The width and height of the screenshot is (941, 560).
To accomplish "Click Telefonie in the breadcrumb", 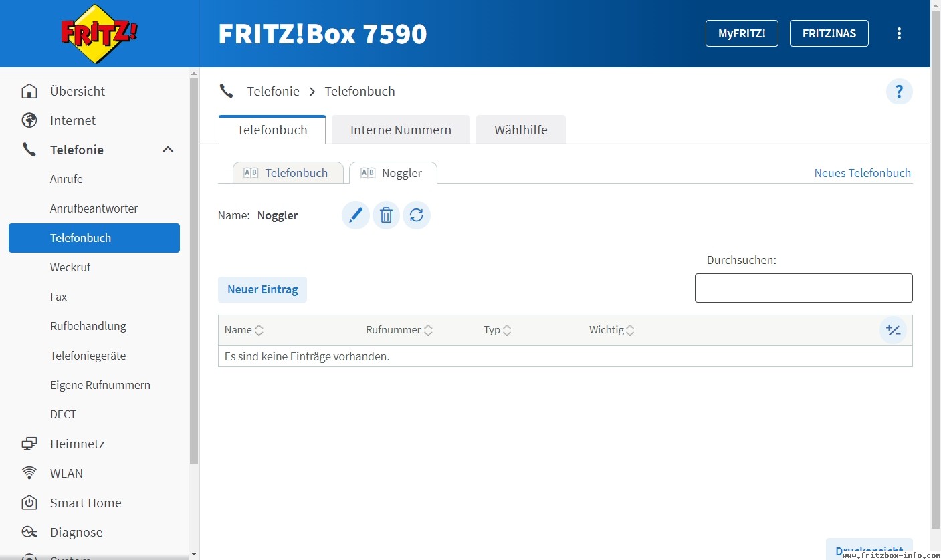I will (x=274, y=91).
